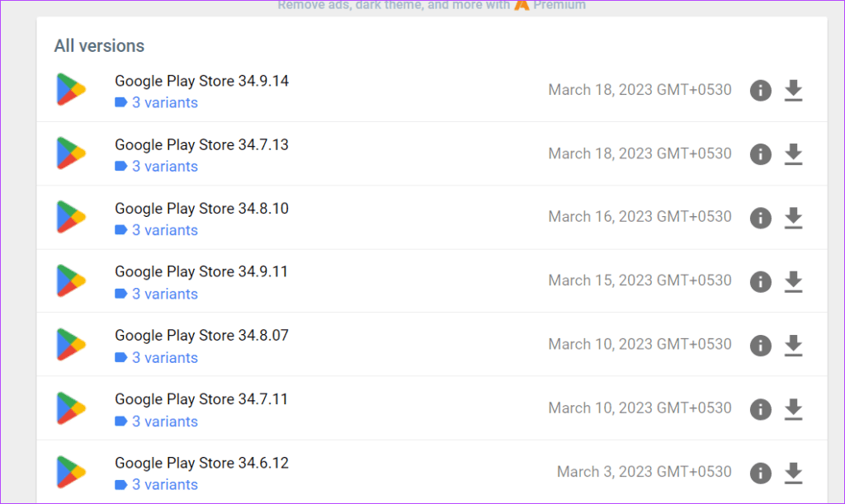Click Play Store logo for version 34.7.11

pyautogui.click(x=71, y=408)
